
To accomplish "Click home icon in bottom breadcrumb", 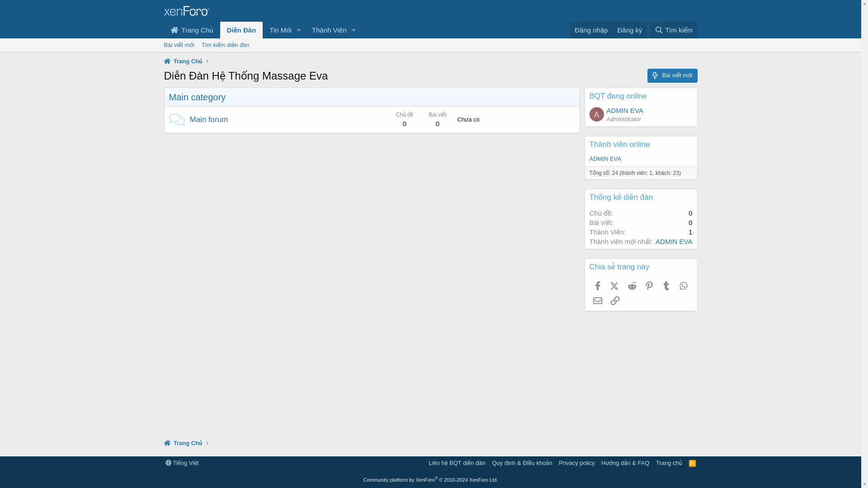I will point(167,443).
